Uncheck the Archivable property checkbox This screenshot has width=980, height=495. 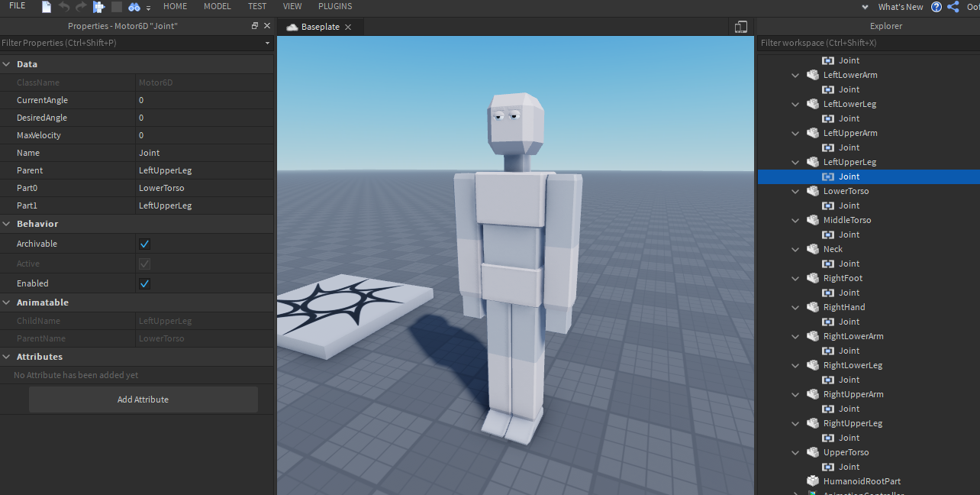(x=144, y=244)
